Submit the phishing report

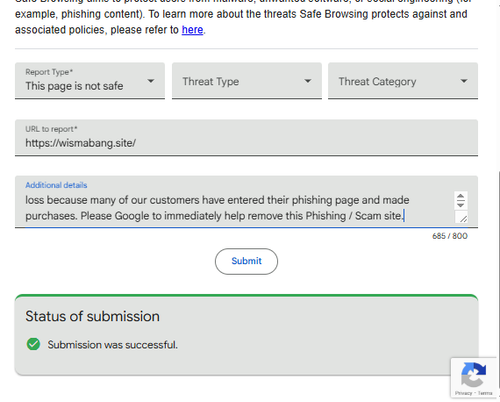(x=246, y=261)
